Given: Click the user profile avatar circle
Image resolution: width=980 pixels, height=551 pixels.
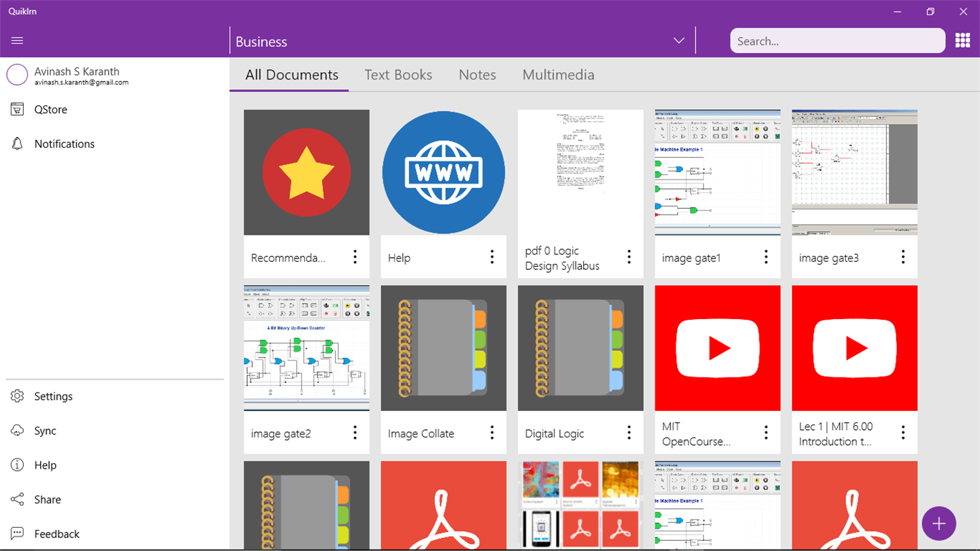Looking at the screenshot, I should tap(17, 75).
